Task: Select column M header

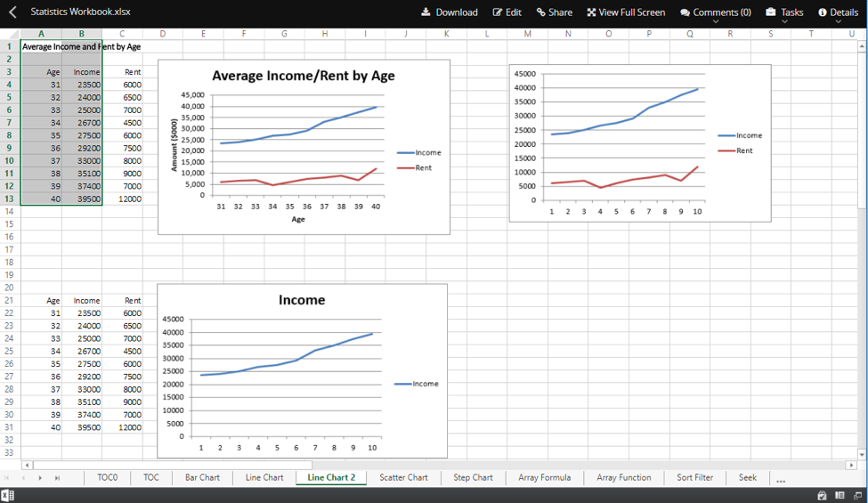Action: click(528, 34)
